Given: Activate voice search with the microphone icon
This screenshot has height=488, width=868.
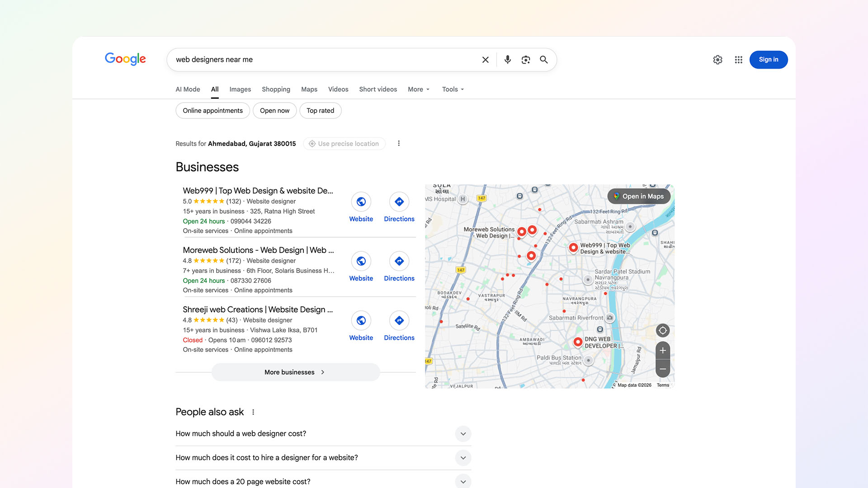Looking at the screenshot, I should (x=507, y=59).
